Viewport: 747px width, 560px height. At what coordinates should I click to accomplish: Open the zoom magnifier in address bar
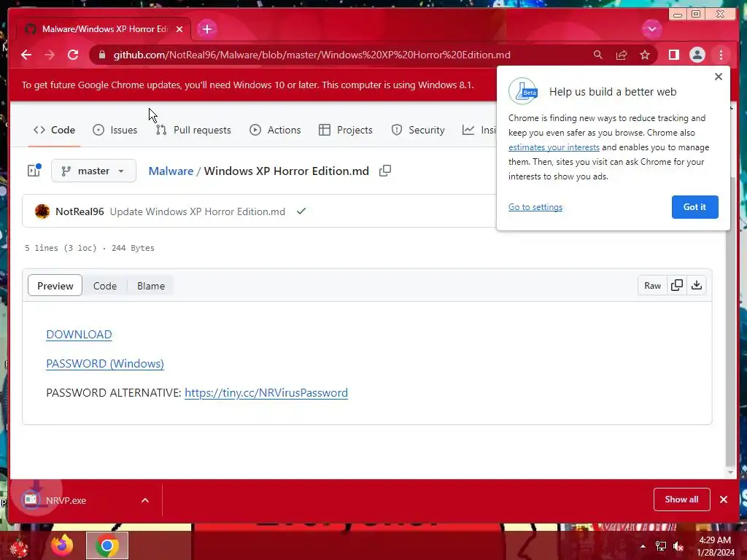pos(598,55)
